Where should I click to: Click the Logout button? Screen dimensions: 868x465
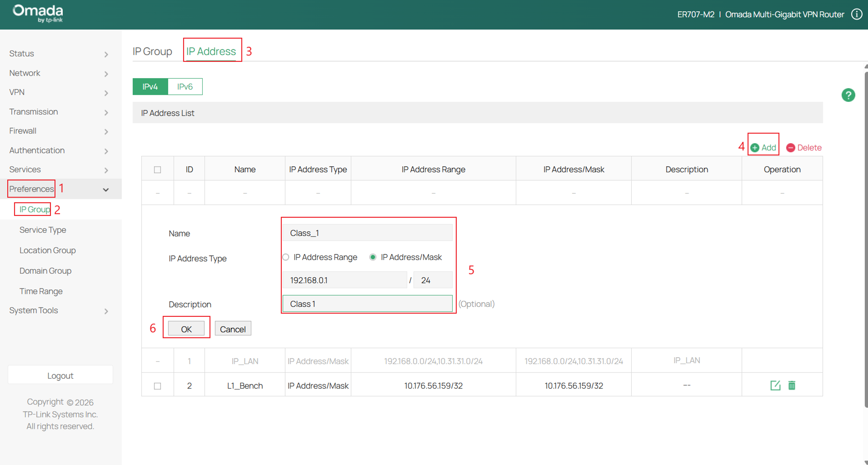point(60,375)
